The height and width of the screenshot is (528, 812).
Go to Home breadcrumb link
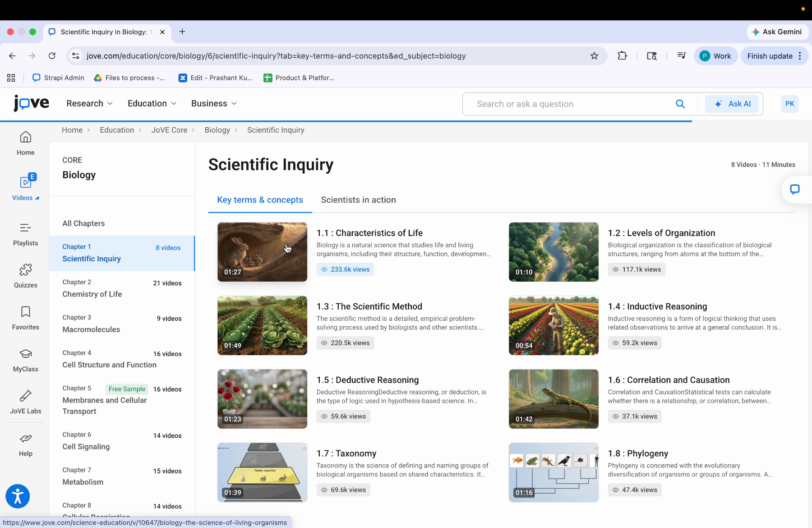(72, 130)
